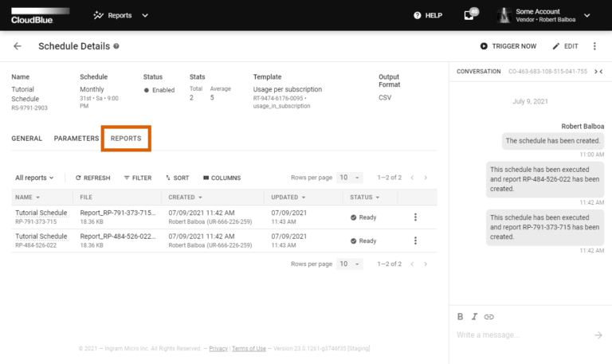Open the top Rows per page dropdown

click(349, 178)
